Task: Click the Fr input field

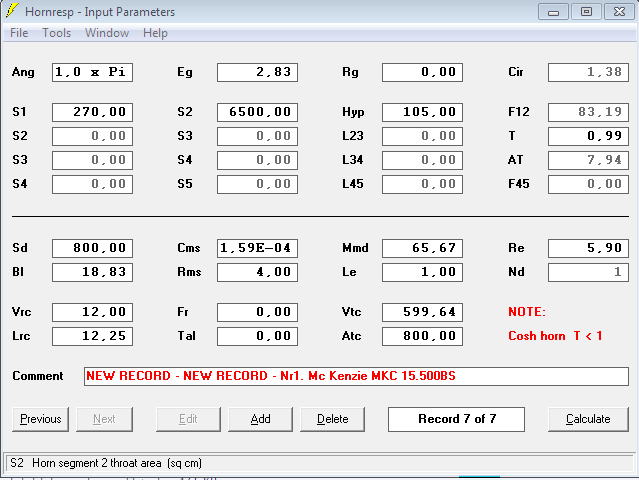Action: point(257,313)
